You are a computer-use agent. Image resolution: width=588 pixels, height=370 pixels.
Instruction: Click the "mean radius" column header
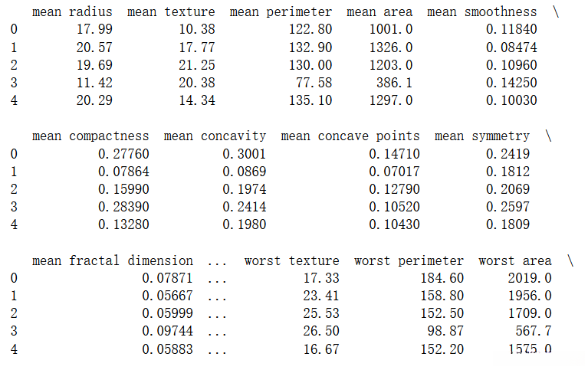coord(72,11)
